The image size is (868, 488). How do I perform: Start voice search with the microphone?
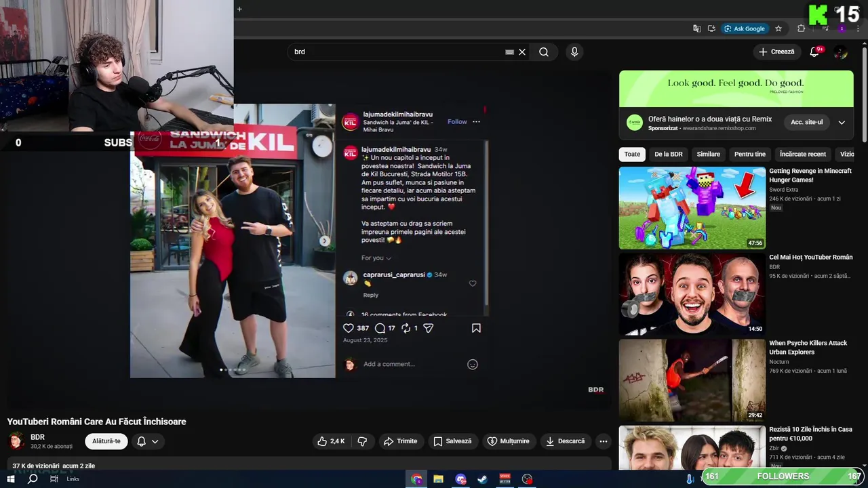[574, 52]
